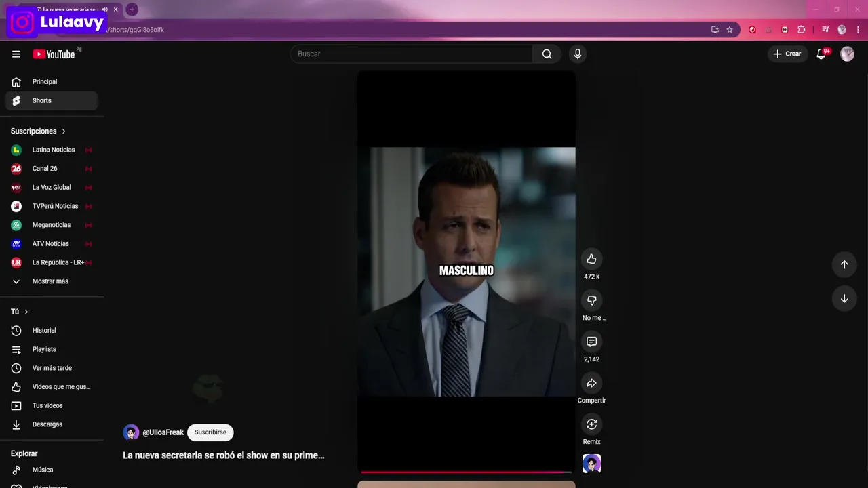Viewport: 868px width, 488px height.
Task: Open Videos que me gustan list
Action: pos(52,387)
